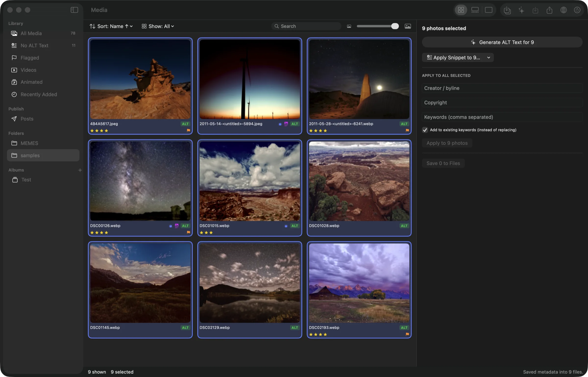The image size is (588, 377).
Task: Toggle the flag on DSC02193.webp
Action: (407, 334)
